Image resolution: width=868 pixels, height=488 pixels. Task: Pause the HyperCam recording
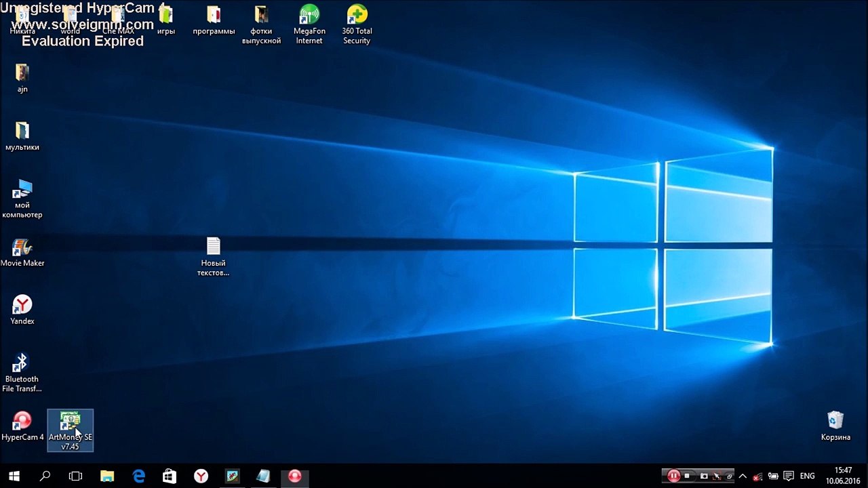click(673, 476)
